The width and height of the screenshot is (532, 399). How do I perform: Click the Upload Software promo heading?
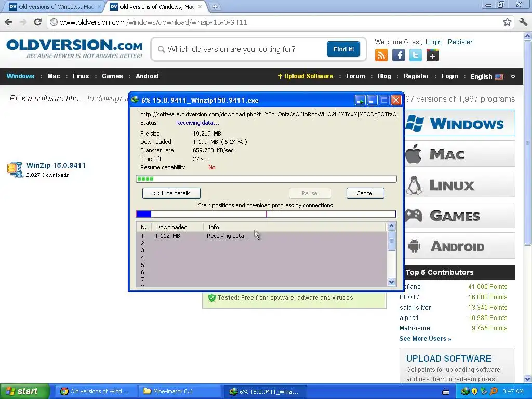click(x=448, y=358)
